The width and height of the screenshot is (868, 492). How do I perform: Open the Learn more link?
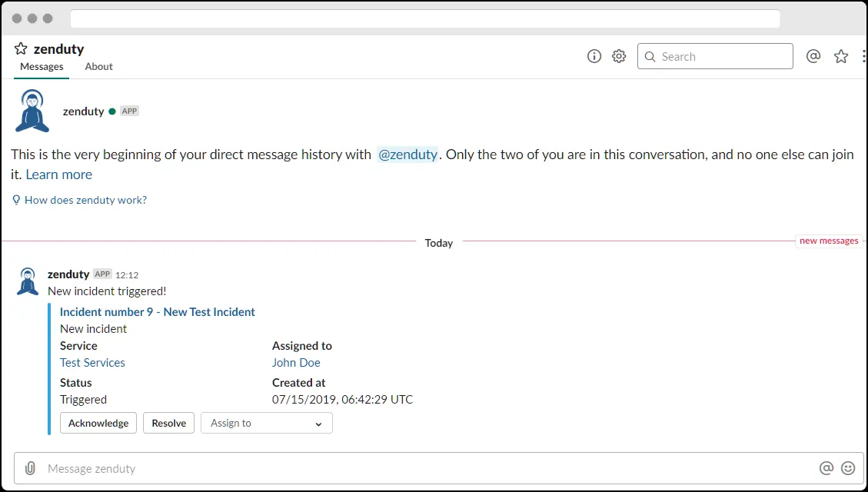(58, 175)
